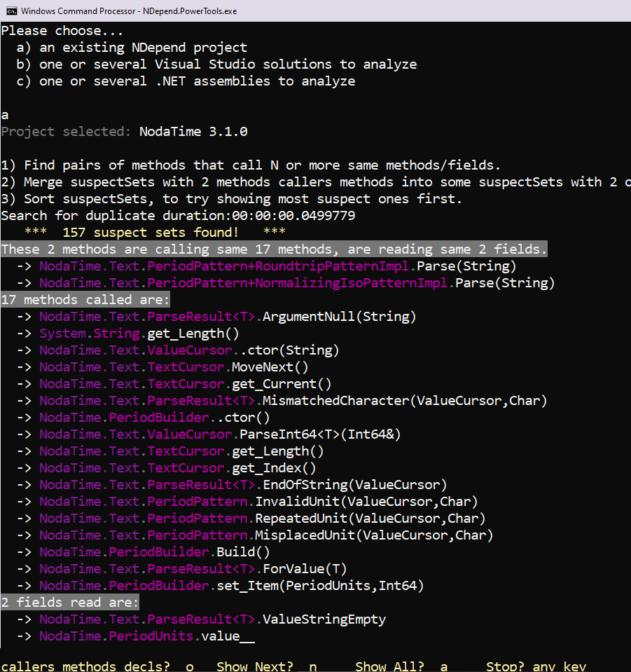Click the ParseResult<T>.ArgumentNull(String) line
The height and width of the screenshot is (672, 631).
(x=216, y=316)
